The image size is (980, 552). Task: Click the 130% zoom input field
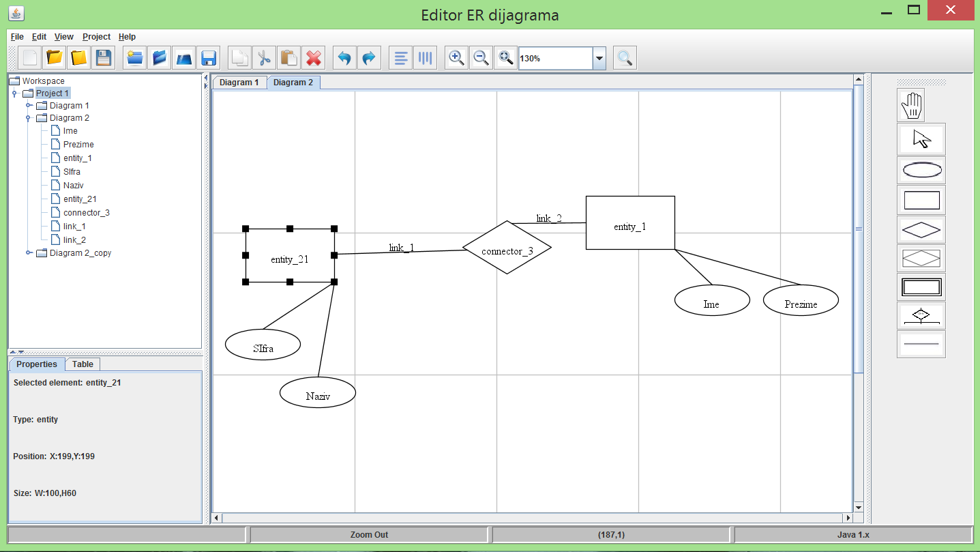pyautogui.click(x=555, y=59)
